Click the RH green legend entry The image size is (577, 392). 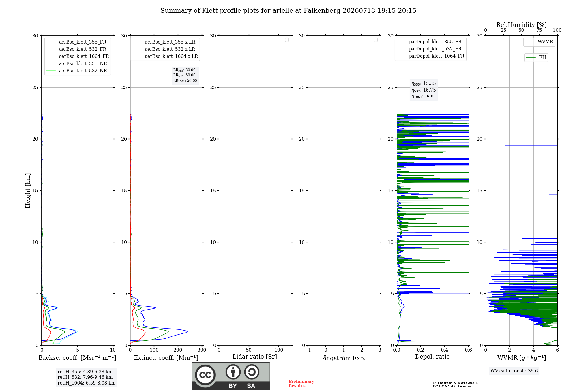tap(536, 57)
